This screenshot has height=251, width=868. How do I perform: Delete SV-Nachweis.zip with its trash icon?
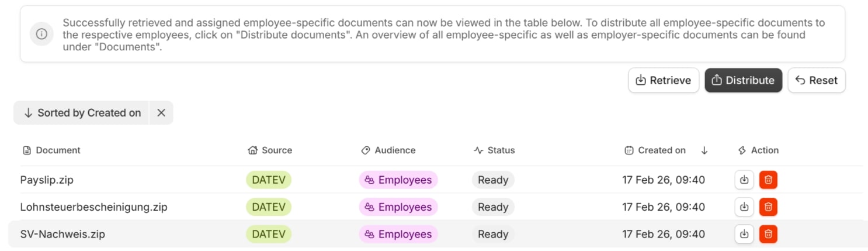coord(768,234)
